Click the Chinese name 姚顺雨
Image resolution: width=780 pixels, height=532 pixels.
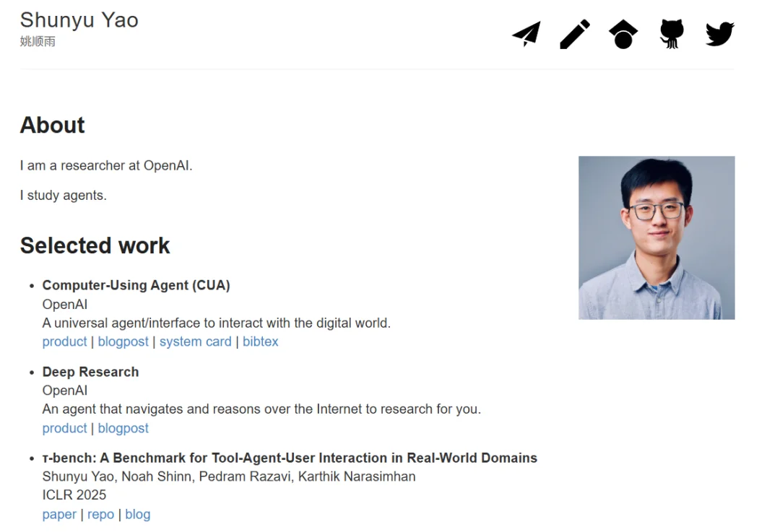[38, 41]
